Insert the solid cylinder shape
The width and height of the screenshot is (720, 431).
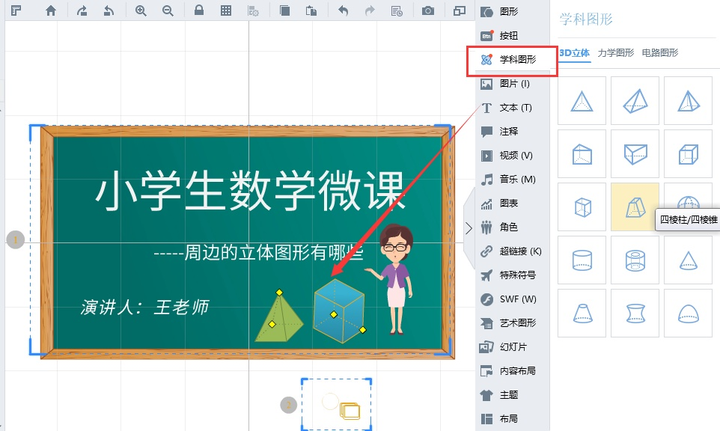582,260
